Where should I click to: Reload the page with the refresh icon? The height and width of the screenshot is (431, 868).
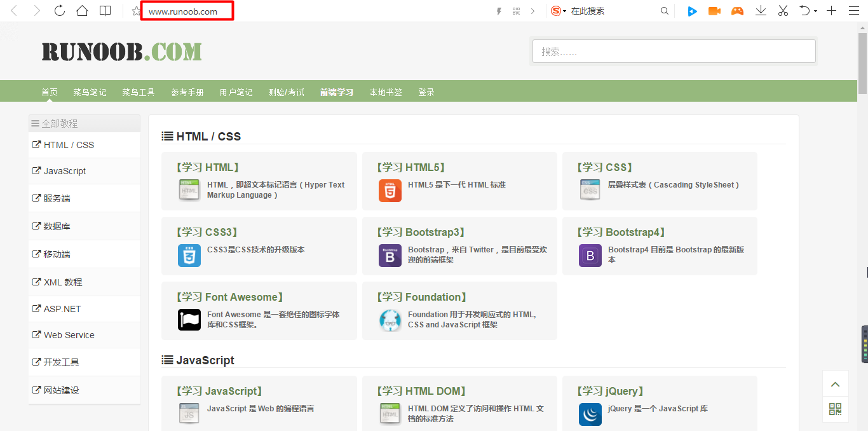point(59,11)
